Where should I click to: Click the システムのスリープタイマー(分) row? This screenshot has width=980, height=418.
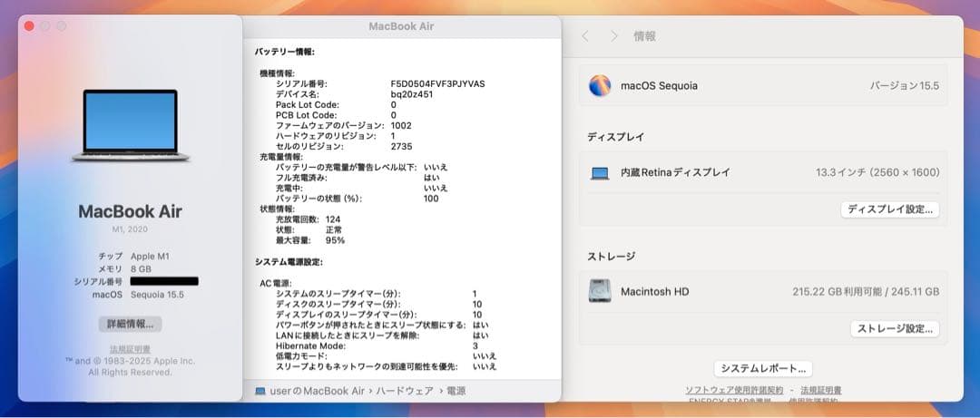[x=377, y=294]
